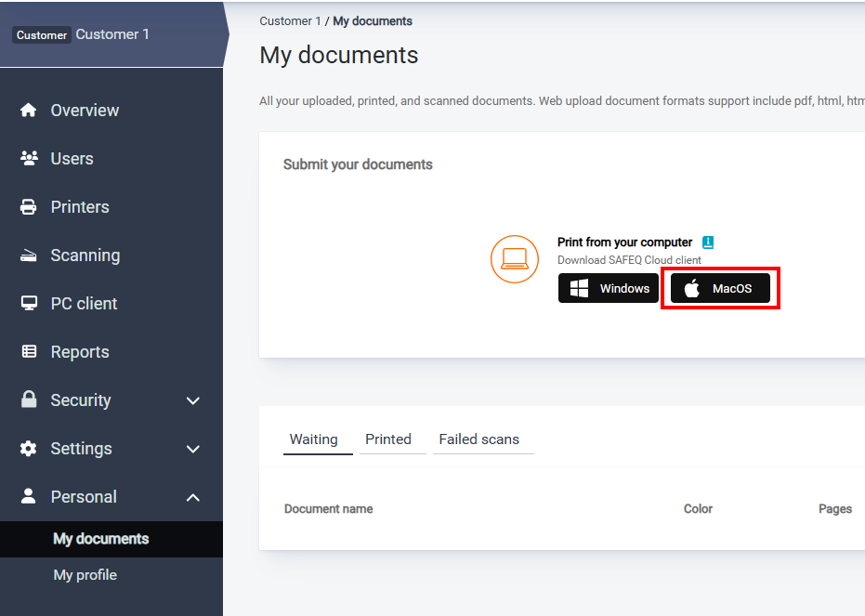This screenshot has width=865, height=616.
Task: Open the Failed scans tab
Action: coord(479,439)
